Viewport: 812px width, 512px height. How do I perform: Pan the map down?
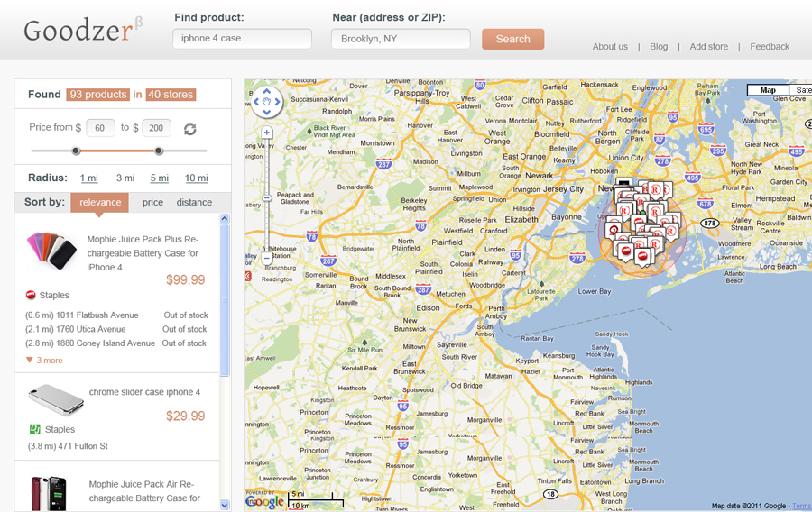click(267, 112)
